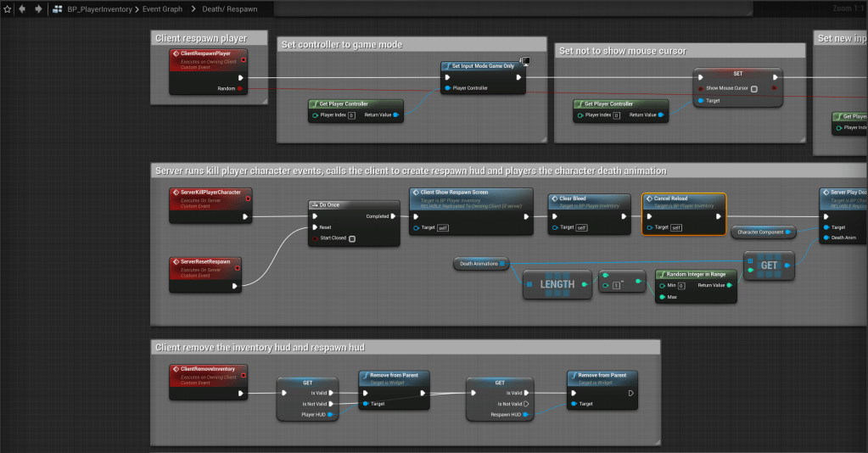Click ClientRespawnPlayer red delegate pin
Image resolution: width=868 pixels, height=453 pixels.
pos(244,60)
